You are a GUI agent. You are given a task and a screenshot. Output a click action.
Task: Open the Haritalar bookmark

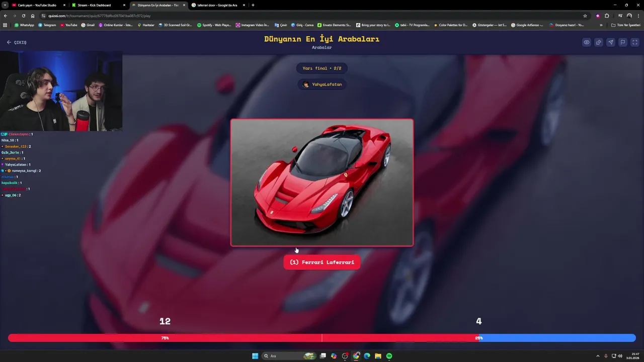(x=146, y=25)
